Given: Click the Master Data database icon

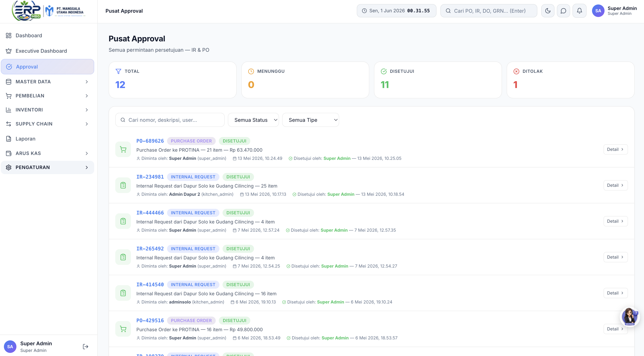Looking at the screenshot, I should pyautogui.click(x=9, y=82).
